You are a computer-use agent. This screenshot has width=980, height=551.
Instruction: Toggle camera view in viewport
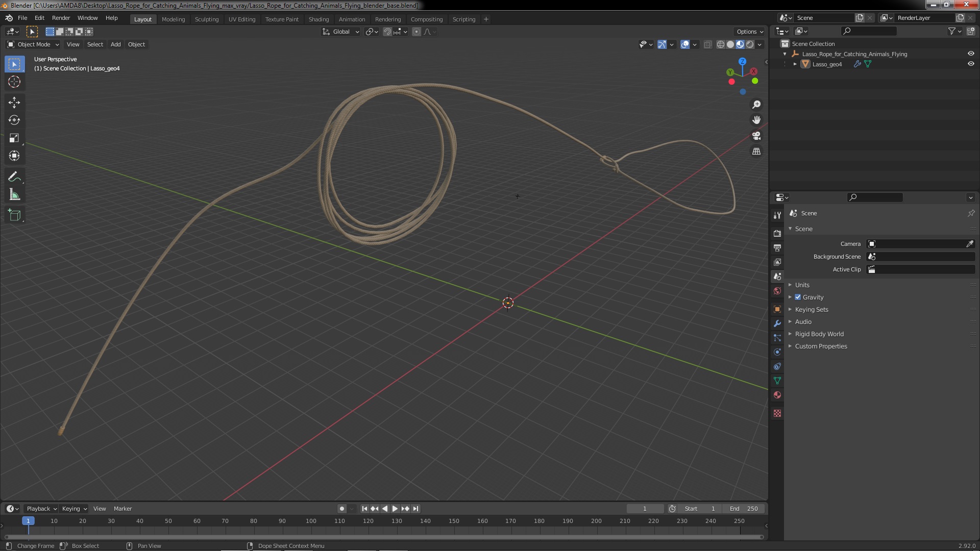756,136
